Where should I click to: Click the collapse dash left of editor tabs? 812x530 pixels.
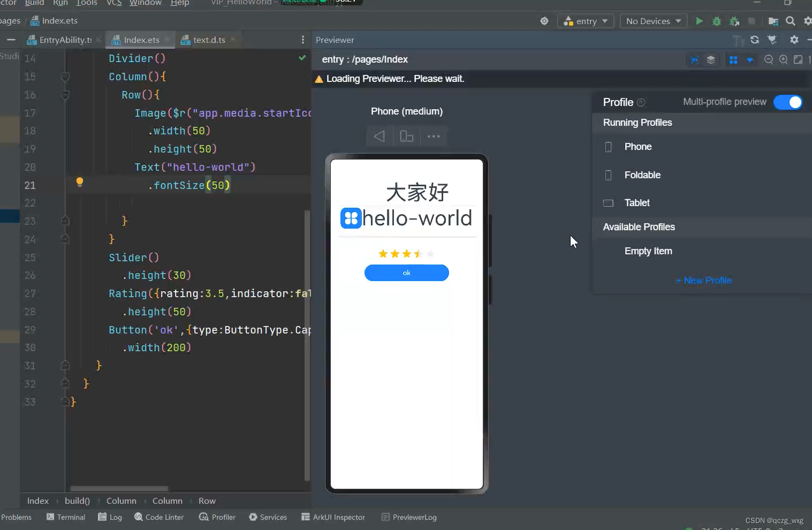[x=11, y=40]
